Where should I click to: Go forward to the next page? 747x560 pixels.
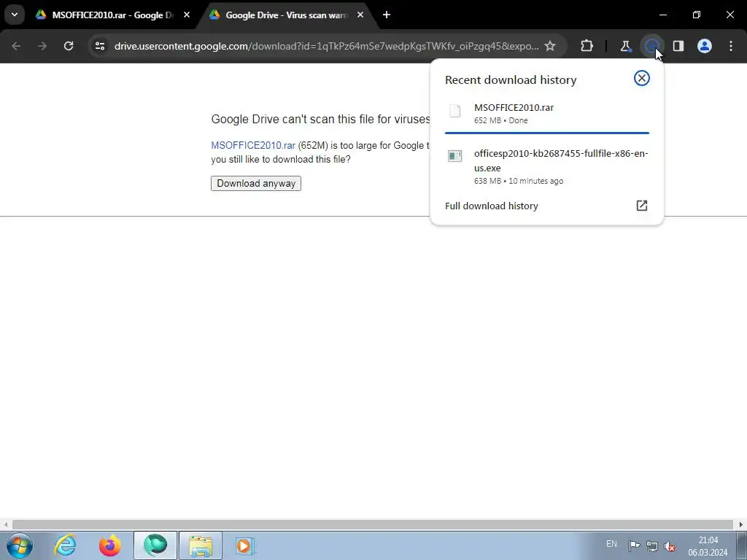[x=42, y=46]
